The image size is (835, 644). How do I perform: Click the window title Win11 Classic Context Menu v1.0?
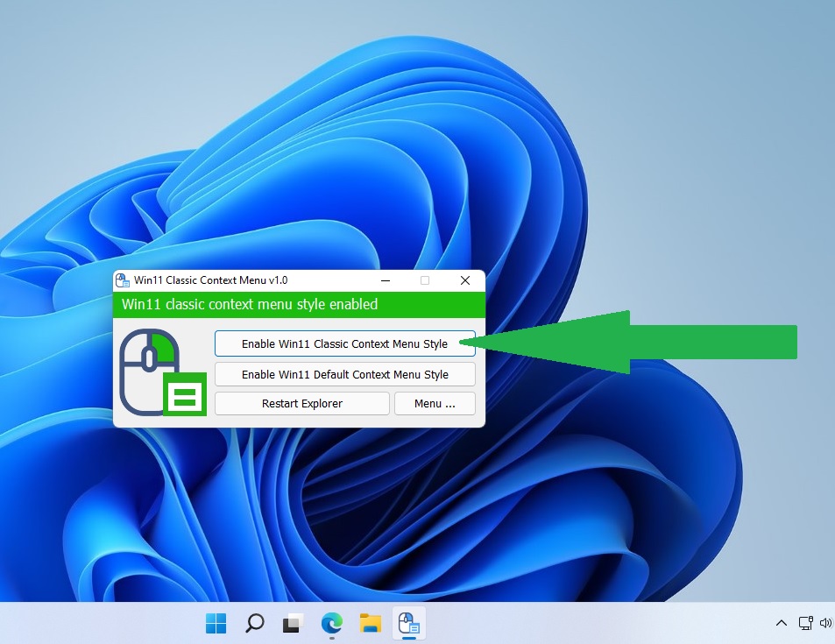point(210,280)
